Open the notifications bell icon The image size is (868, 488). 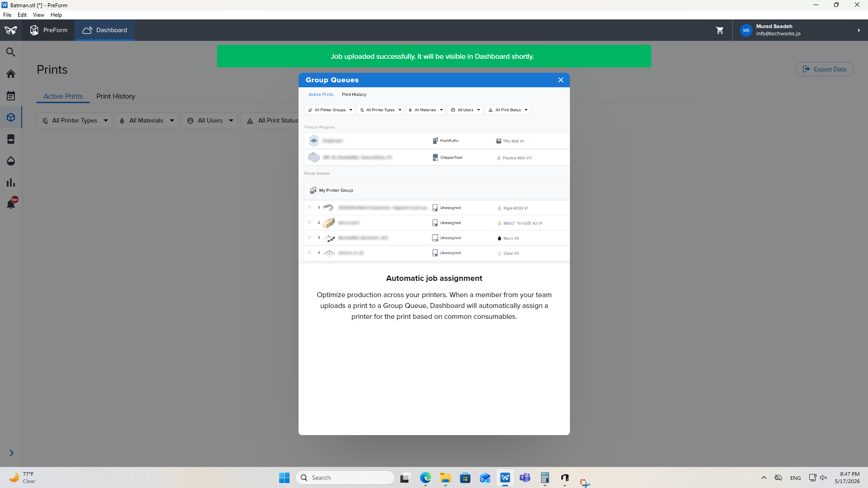tap(11, 204)
